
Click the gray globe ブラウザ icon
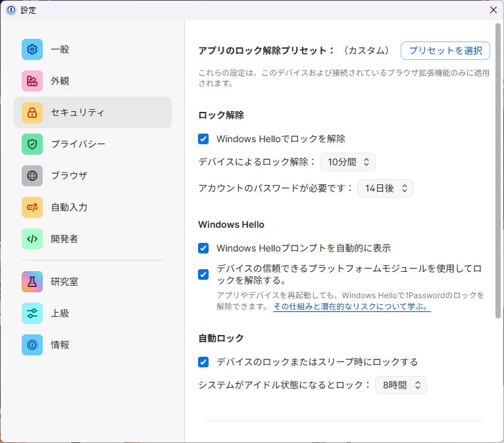coord(32,176)
